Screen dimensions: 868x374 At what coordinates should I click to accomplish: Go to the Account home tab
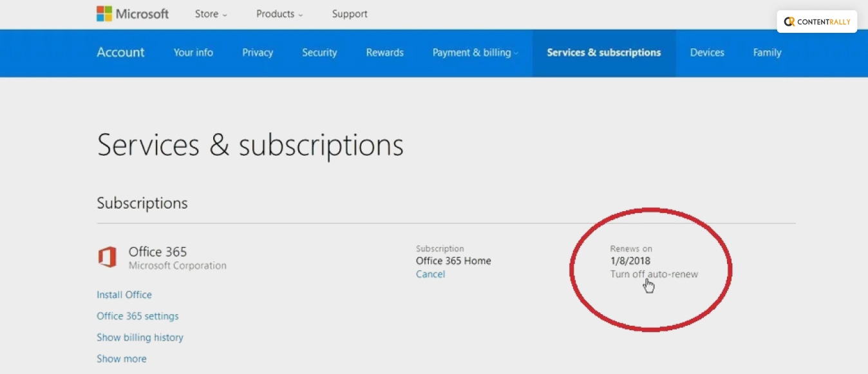pos(120,53)
